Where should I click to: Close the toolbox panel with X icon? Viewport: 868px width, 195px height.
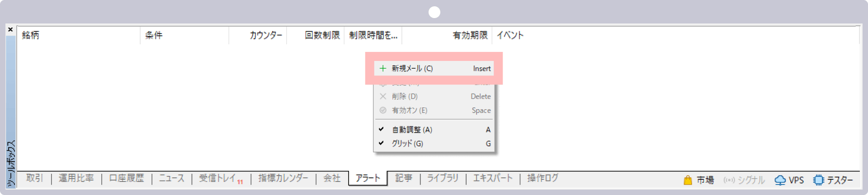[x=10, y=30]
